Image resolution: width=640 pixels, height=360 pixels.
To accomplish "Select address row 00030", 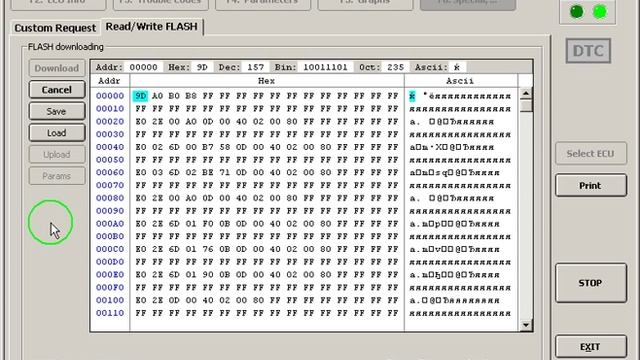I will pyautogui.click(x=110, y=134).
